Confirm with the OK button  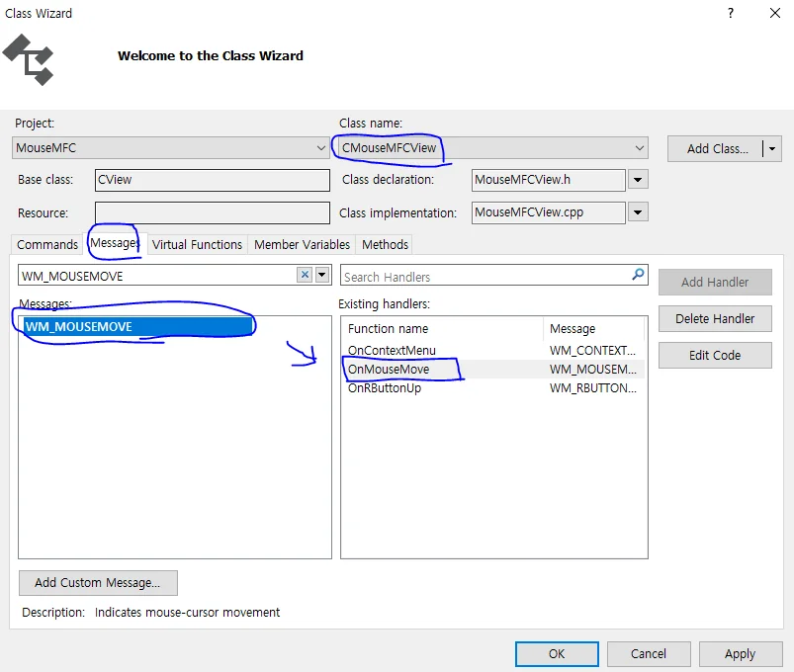557,654
